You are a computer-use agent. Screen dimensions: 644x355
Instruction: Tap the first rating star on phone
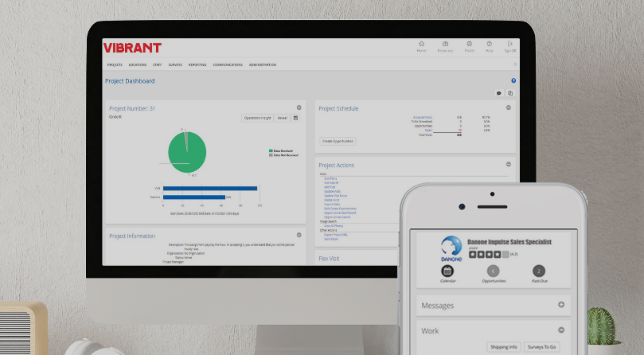(472, 255)
